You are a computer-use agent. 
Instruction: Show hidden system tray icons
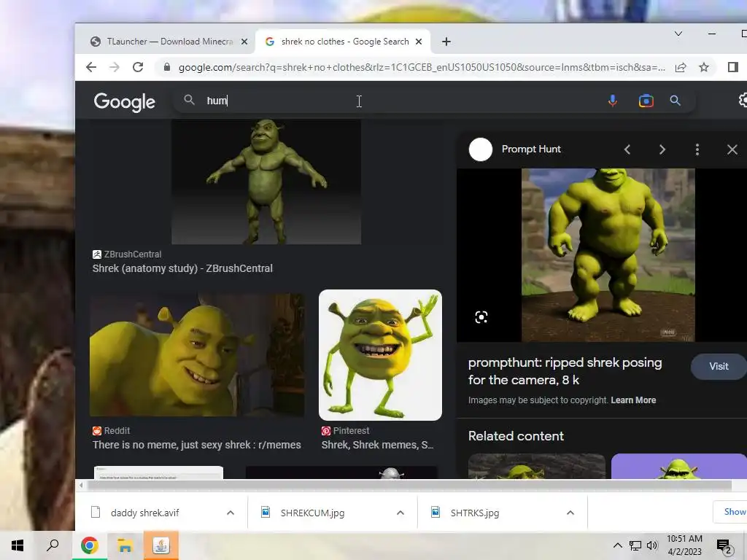point(617,545)
